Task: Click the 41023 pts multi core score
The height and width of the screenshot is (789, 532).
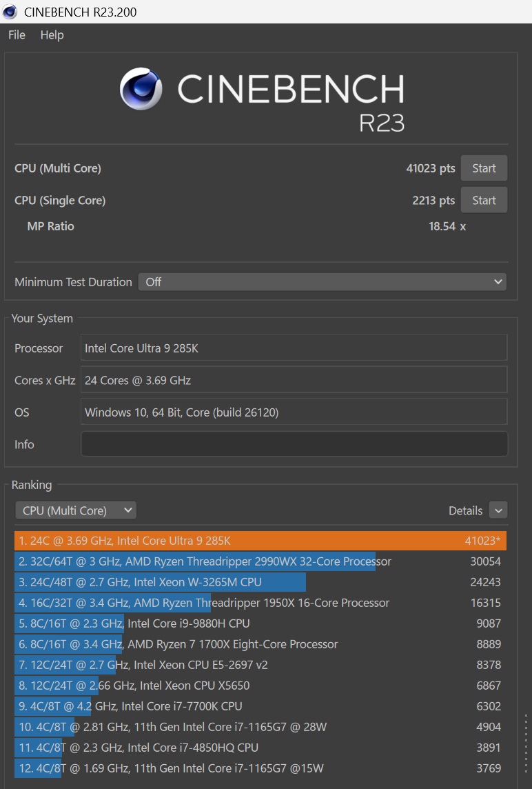Action: point(431,168)
